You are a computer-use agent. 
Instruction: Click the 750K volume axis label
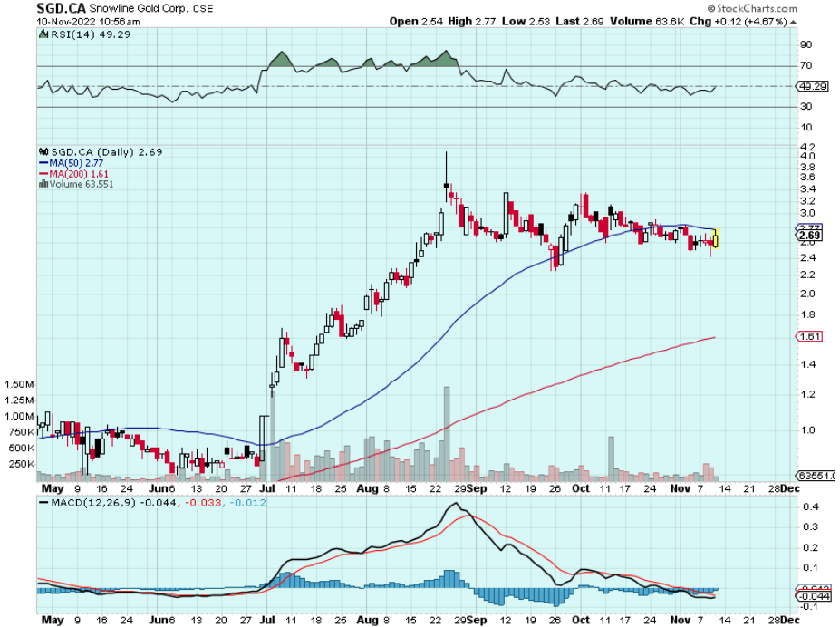coord(22,432)
